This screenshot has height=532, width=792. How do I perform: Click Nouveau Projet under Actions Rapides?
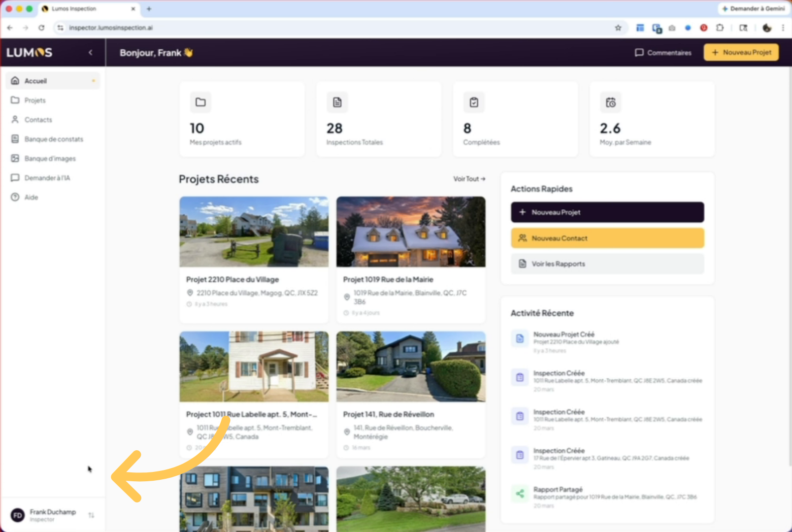[x=607, y=212]
